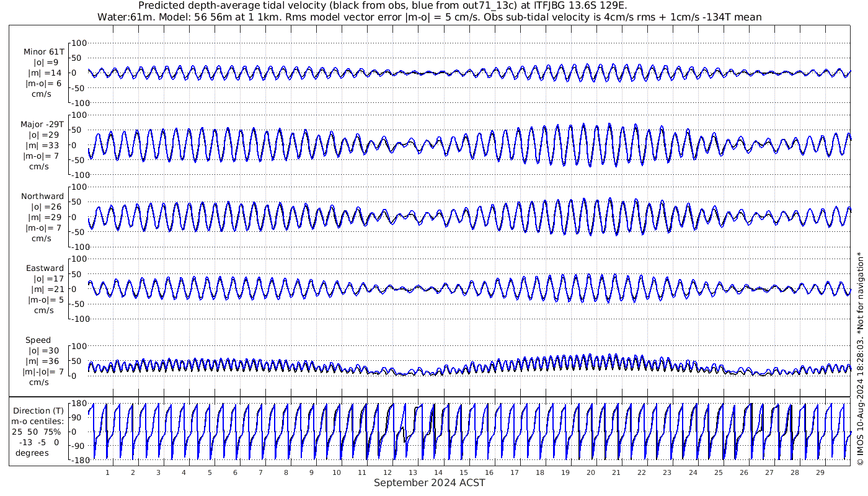Click the 'September 2024 ACST' axis title
The width and height of the screenshot is (868, 496).
430,483
